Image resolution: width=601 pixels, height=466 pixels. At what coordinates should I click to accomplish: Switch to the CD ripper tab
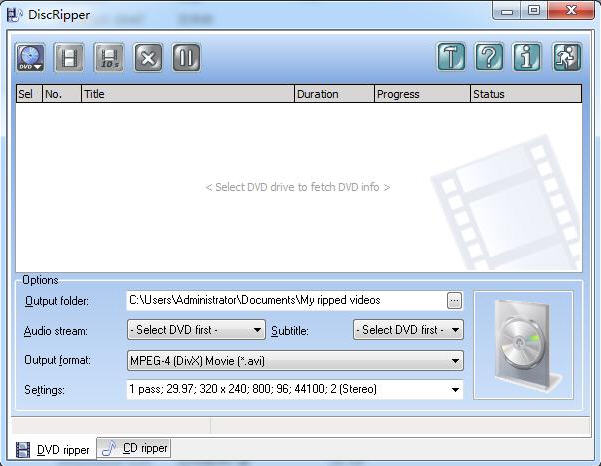[x=134, y=448]
